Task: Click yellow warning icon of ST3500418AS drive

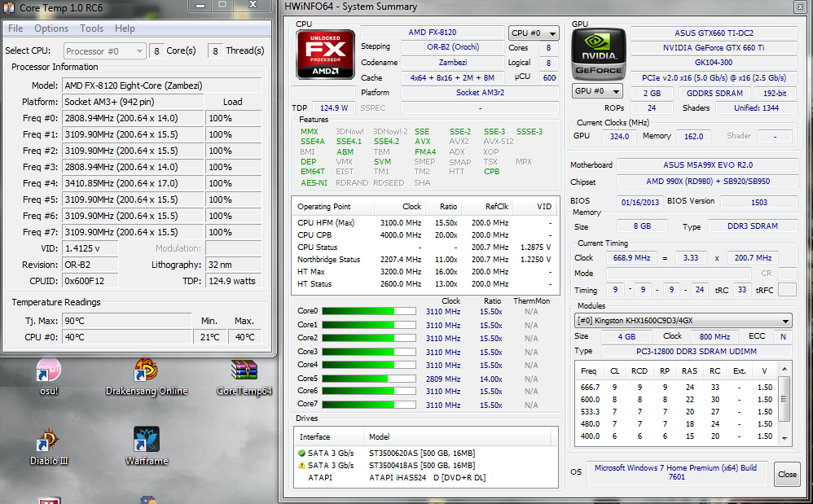Action: click(301, 465)
